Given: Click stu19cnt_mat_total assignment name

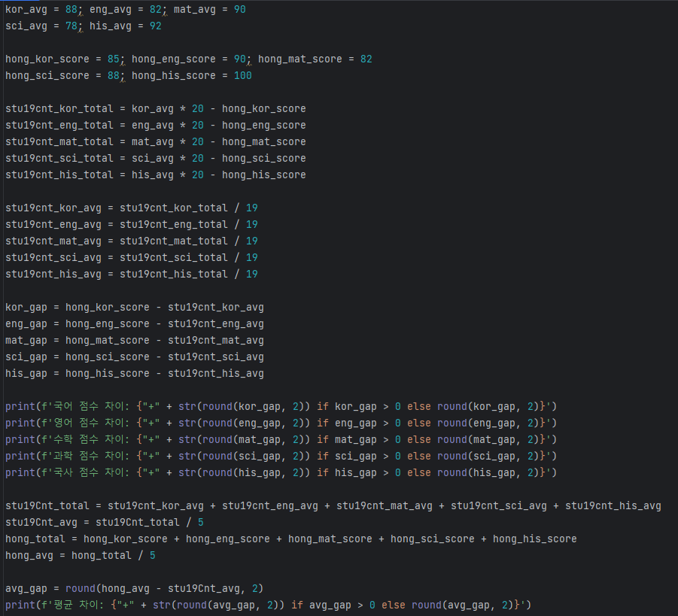Looking at the screenshot, I should [59, 142].
